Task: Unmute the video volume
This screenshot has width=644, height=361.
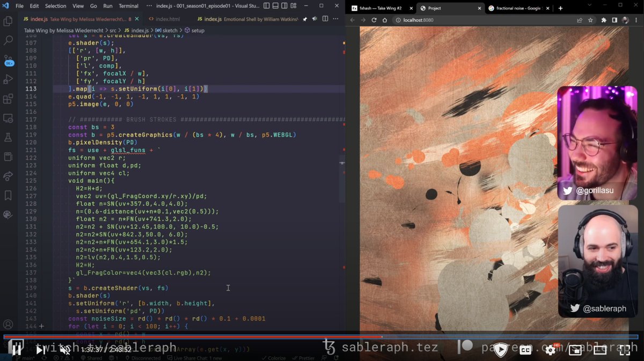Action: click(65, 350)
